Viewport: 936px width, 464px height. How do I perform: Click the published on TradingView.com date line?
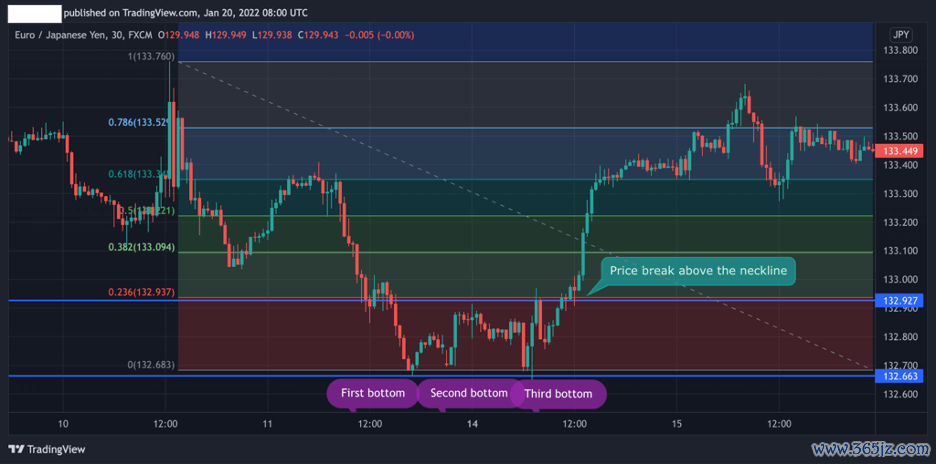186,13
